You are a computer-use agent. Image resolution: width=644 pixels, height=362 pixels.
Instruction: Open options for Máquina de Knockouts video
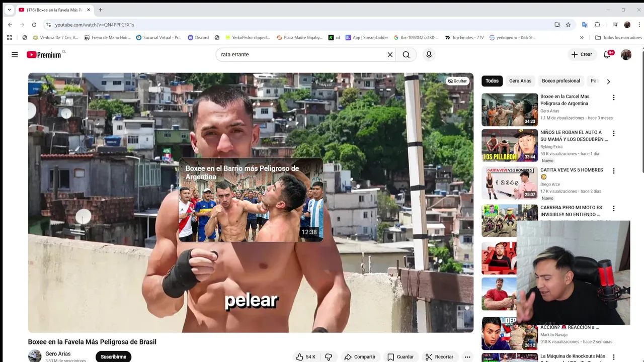[x=613, y=357]
